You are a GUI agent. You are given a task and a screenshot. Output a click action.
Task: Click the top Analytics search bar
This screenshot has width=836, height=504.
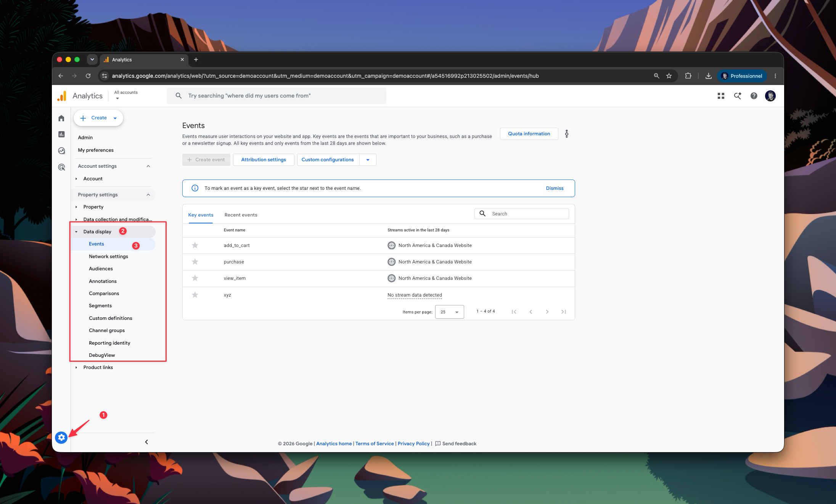click(276, 96)
